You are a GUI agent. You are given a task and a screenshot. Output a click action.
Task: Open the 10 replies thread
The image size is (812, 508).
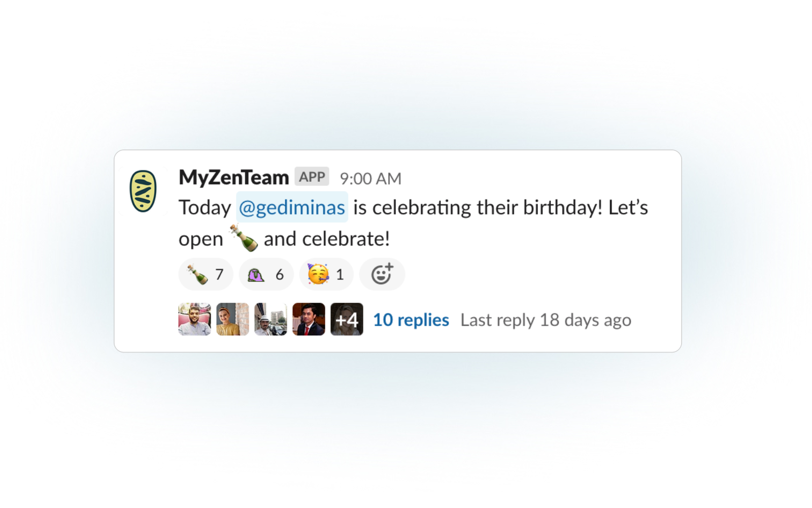(x=411, y=320)
